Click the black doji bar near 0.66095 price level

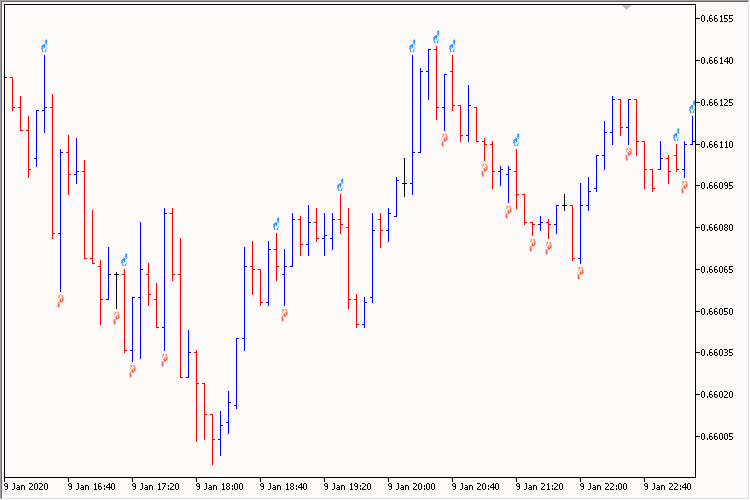click(405, 178)
